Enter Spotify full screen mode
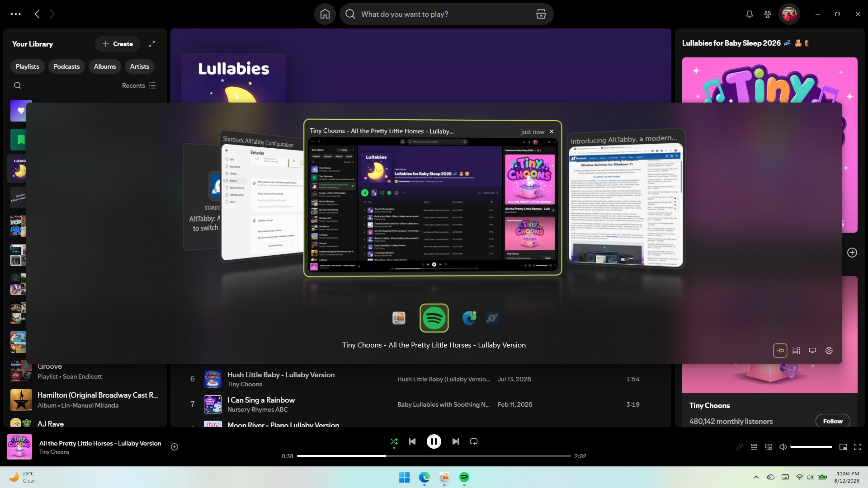This screenshot has width=868, height=488. point(858,447)
